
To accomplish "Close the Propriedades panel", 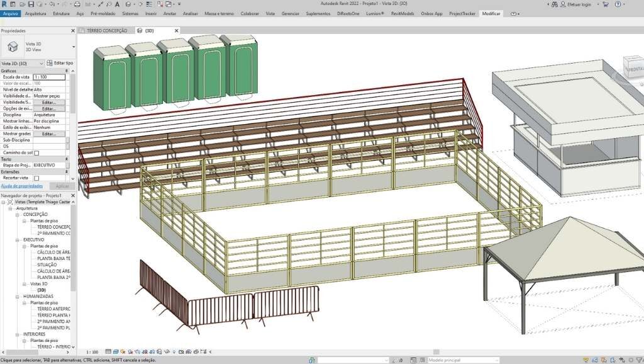I will [74, 30].
